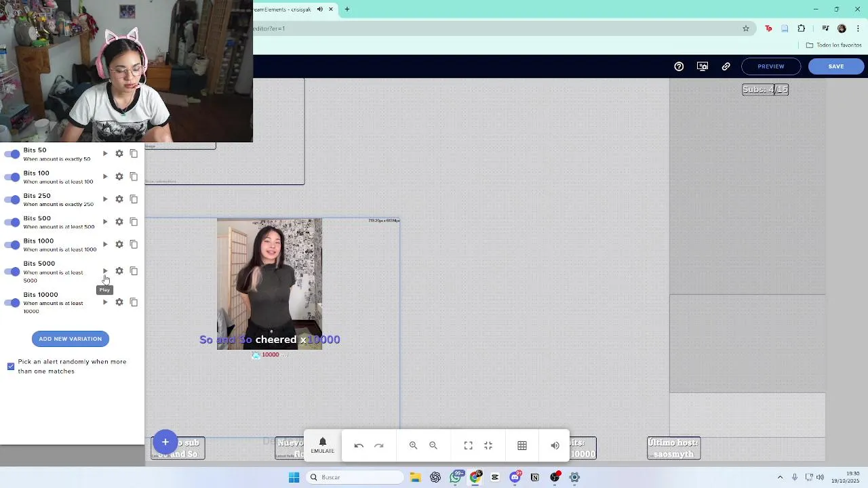Image resolution: width=868 pixels, height=488 pixels.
Task: Select the Subs 4/15 goal widget
Action: pyautogui.click(x=766, y=89)
